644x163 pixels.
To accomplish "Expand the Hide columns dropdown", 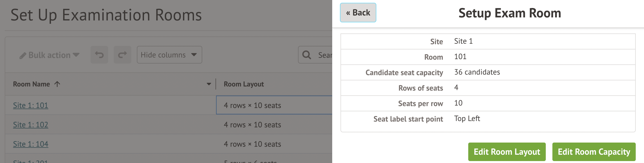I will coord(169,55).
